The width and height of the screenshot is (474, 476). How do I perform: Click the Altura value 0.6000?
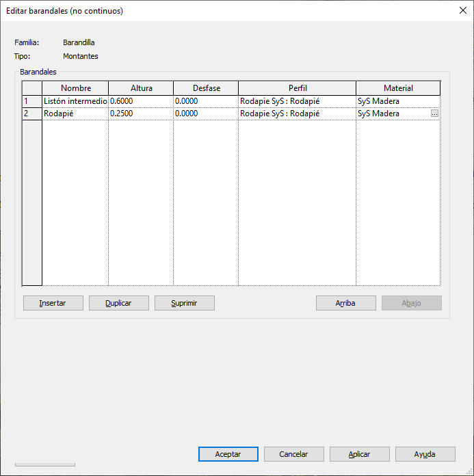(x=140, y=101)
